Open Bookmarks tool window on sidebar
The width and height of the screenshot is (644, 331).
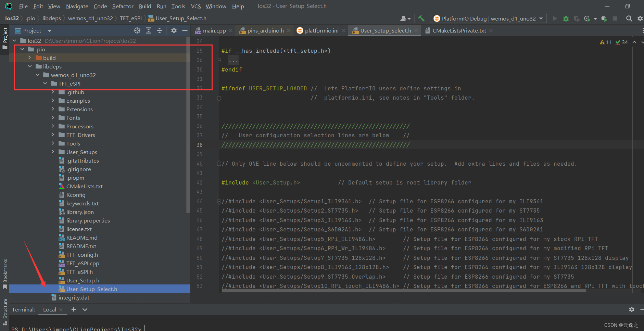pos(5,274)
